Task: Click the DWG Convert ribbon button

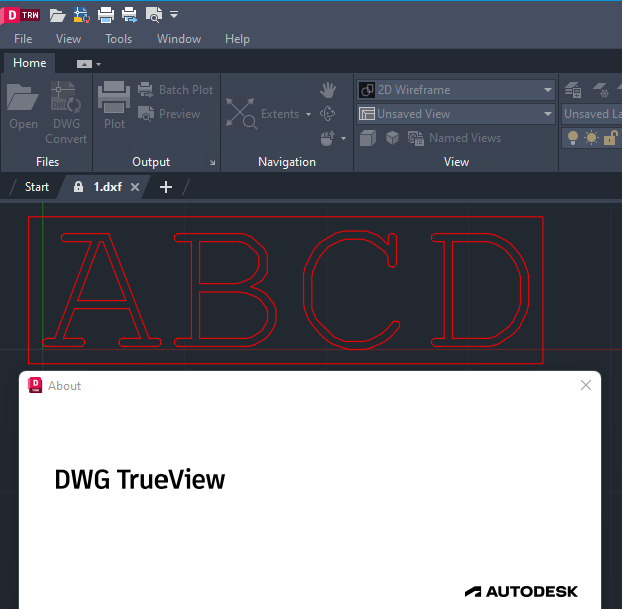Action: 66,113
